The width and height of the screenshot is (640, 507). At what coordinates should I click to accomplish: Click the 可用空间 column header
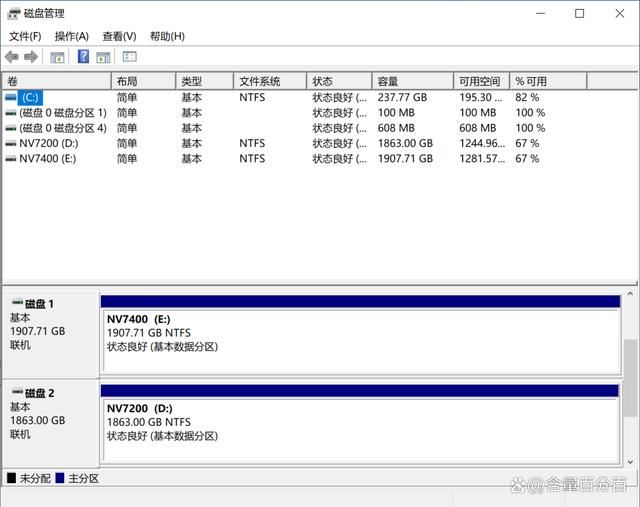[478, 81]
